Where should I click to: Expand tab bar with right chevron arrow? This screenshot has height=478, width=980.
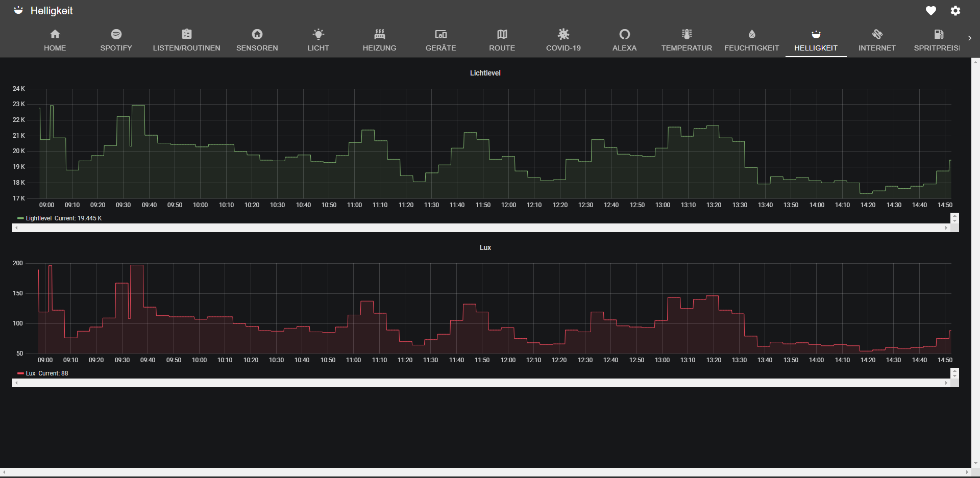[x=970, y=38]
